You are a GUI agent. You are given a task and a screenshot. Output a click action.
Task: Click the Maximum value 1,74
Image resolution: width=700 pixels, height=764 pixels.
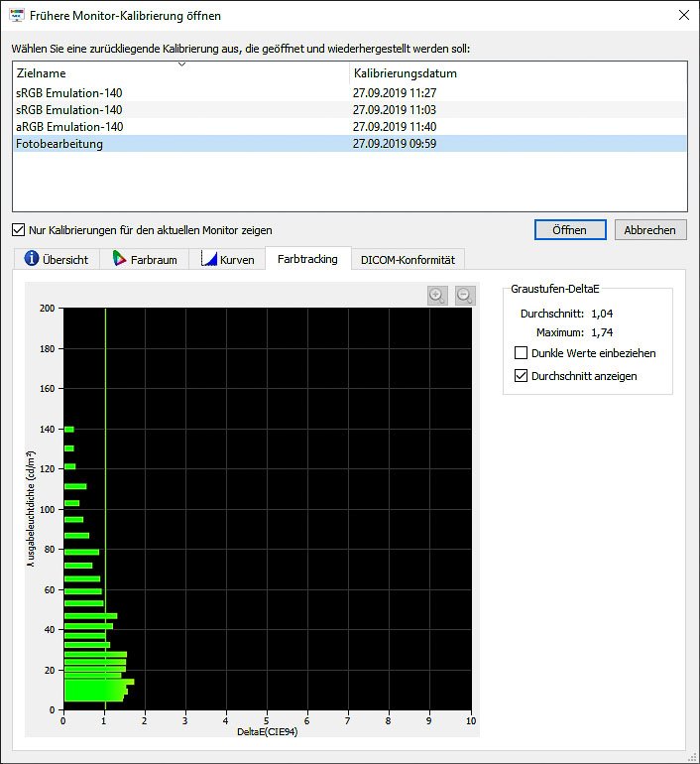tap(602, 332)
